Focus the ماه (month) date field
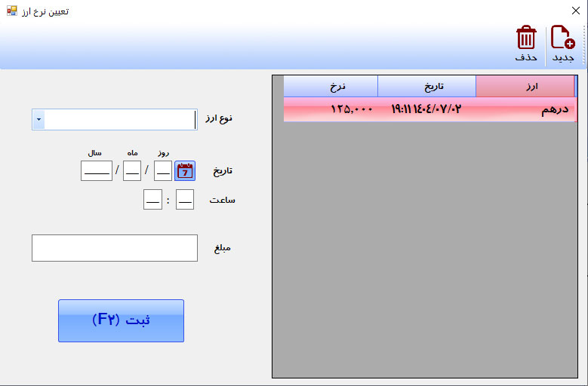This screenshot has width=588, height=386. (x=132, y=171)
